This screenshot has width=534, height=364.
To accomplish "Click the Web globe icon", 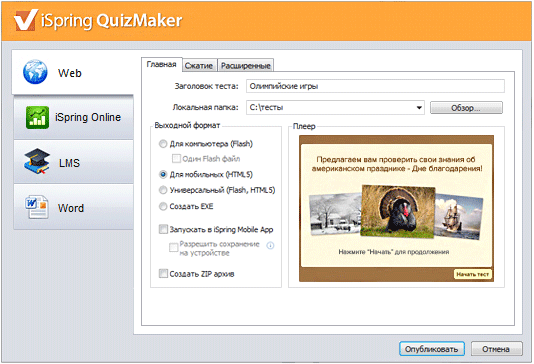I will click(x=35, y=72).
